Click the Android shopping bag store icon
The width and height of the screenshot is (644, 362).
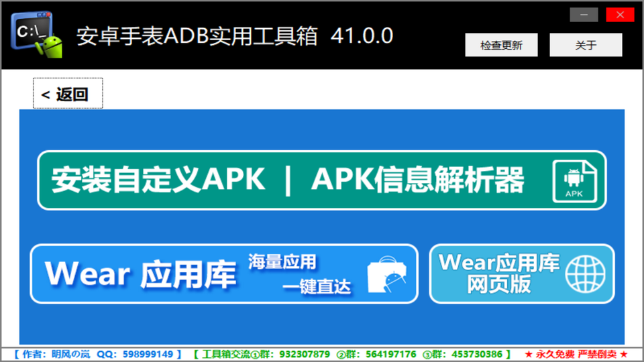387,274
